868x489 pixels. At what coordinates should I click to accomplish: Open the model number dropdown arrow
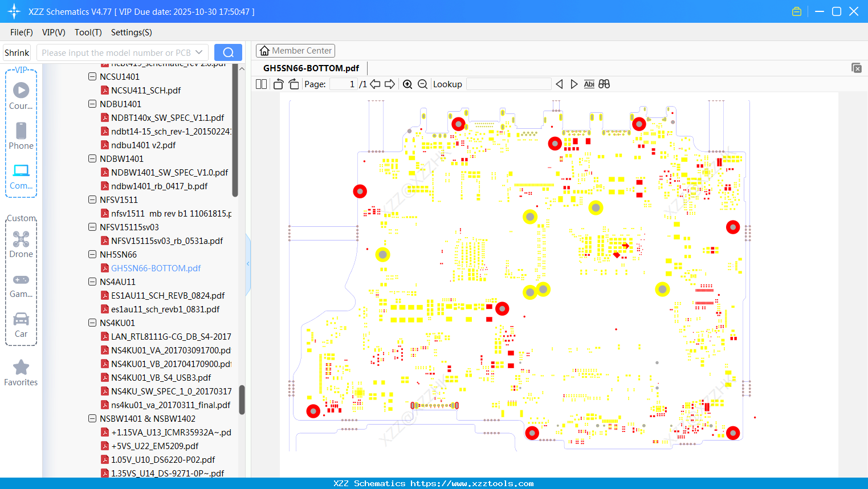click(199, 52)
